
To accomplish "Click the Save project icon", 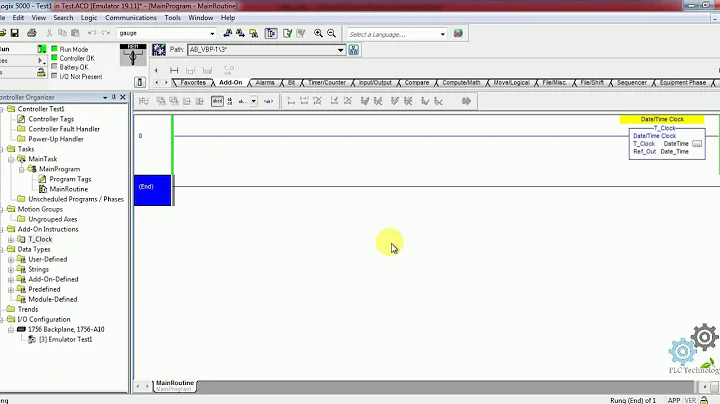I will tap(15, 33).
